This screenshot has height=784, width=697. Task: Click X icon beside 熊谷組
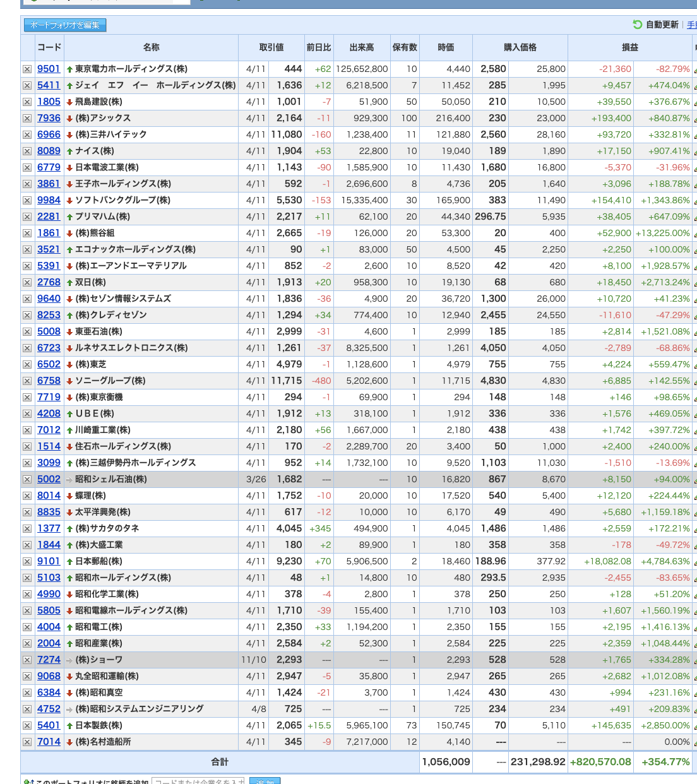click(x=27, y=233)
